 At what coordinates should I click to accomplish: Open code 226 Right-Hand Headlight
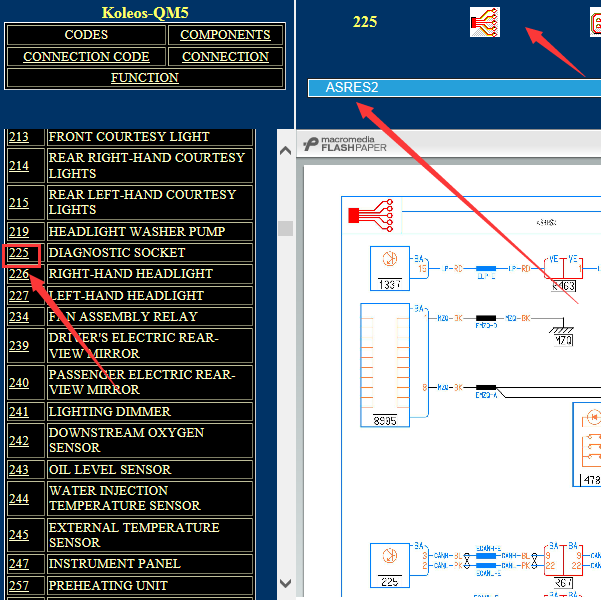click(x=19, y=274)
